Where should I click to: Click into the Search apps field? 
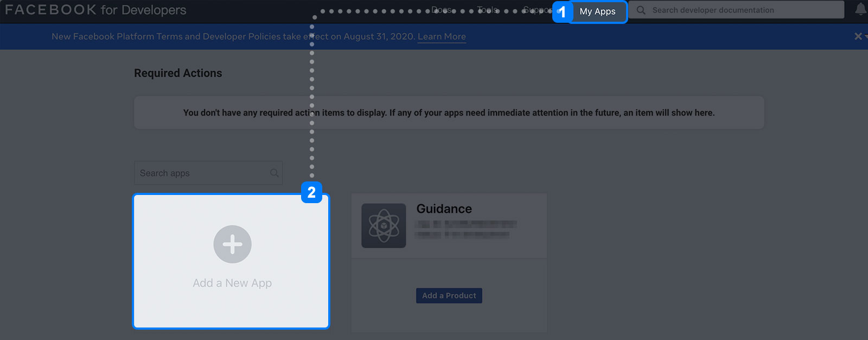pyautogui.click(x=208, y=173)
